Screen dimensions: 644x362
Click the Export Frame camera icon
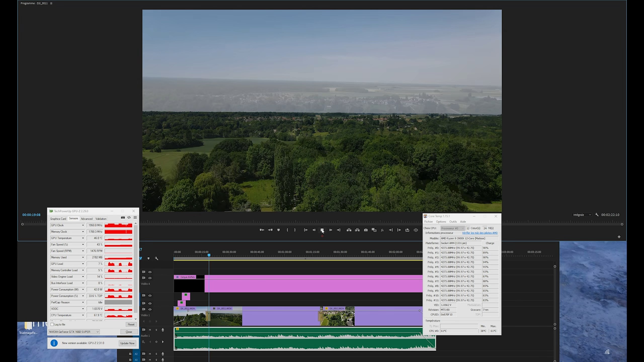point(366,230)
